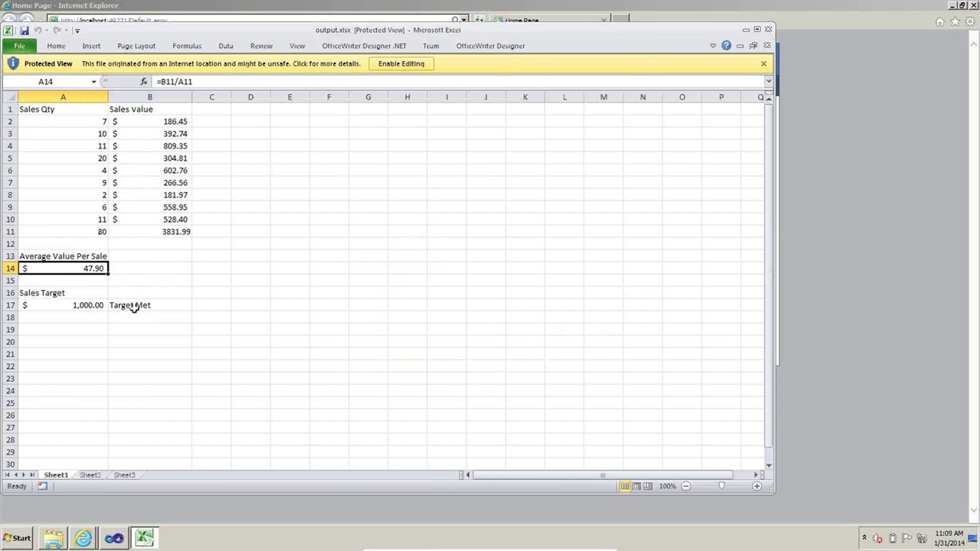
Task: Click the zoom in plus button
Action: click(757, 486)
